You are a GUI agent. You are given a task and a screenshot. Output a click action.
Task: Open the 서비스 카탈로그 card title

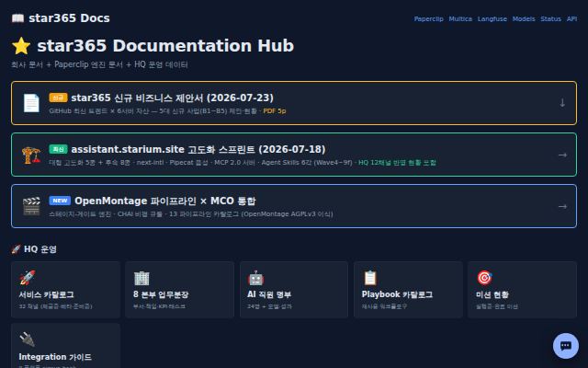[x=46, y=294]
